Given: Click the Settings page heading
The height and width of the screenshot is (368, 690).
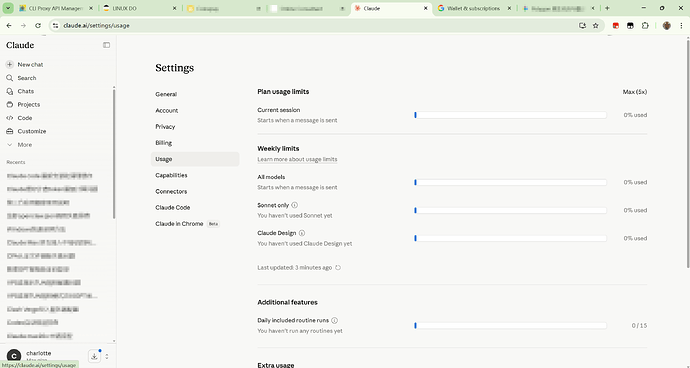Looking at the screenshot, I should click(174, 68).
